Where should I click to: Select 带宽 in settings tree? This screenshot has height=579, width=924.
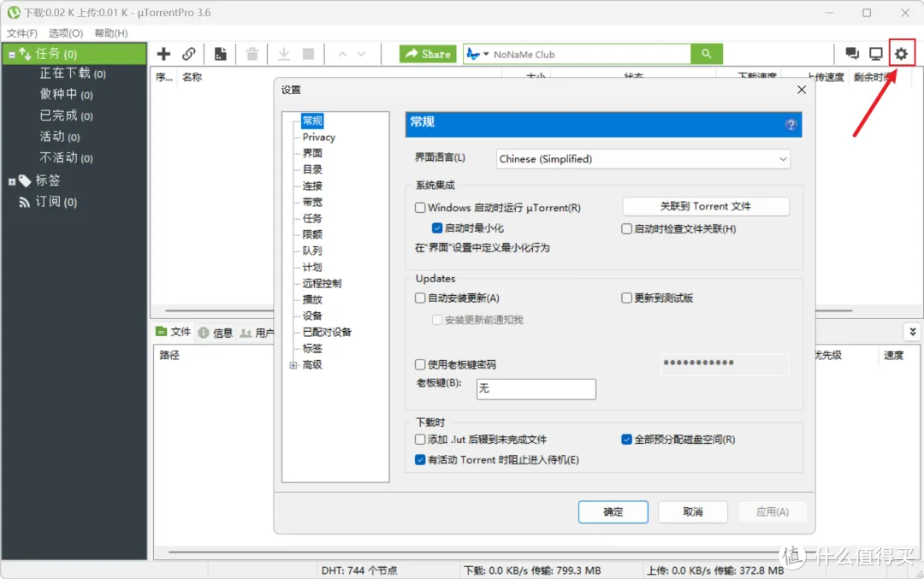click(x=312, y=202)
